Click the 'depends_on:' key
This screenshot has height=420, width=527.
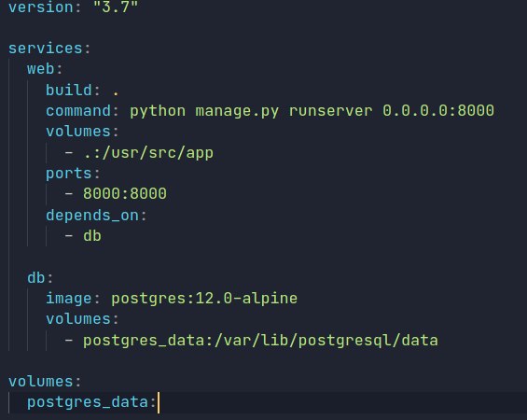96,216
